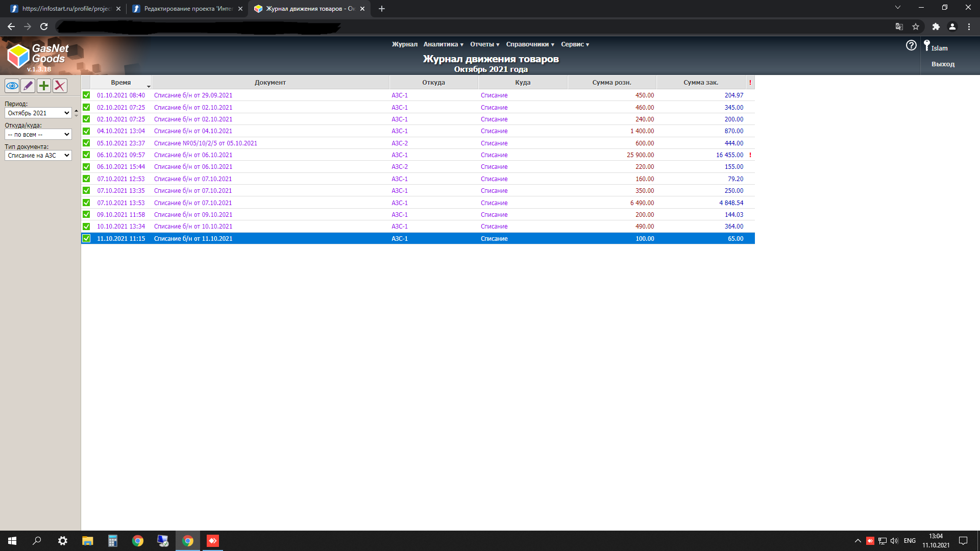This screenshot has width=980, height=551.
Task: Click the view document eye icon
Action: pos(12,86)
